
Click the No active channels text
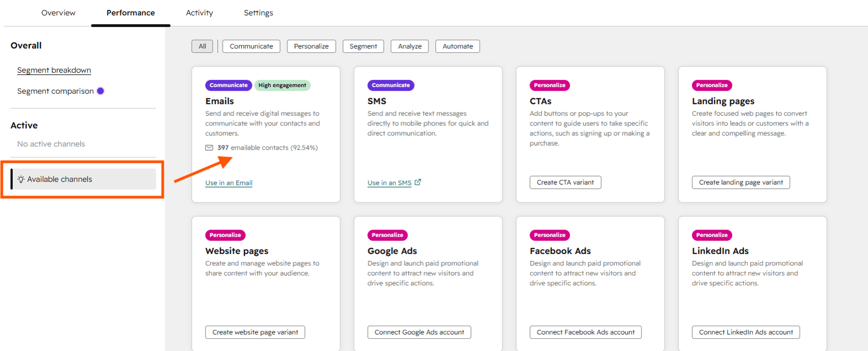click(51, 144)
